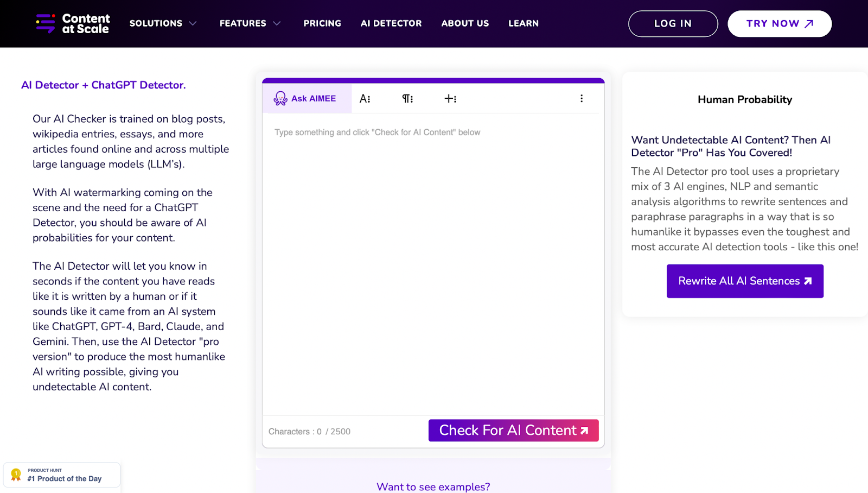Click the Human Probability heading
Image resolution: width=868 pixels, height=493 pixels.
(745, 99)
